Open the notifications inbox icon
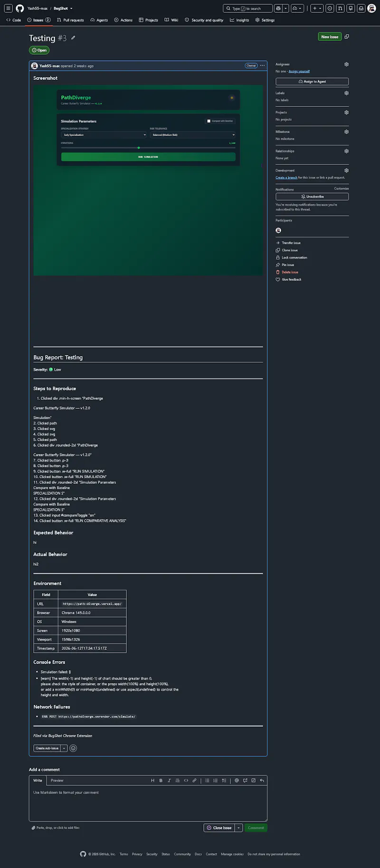 pos(361,8)
